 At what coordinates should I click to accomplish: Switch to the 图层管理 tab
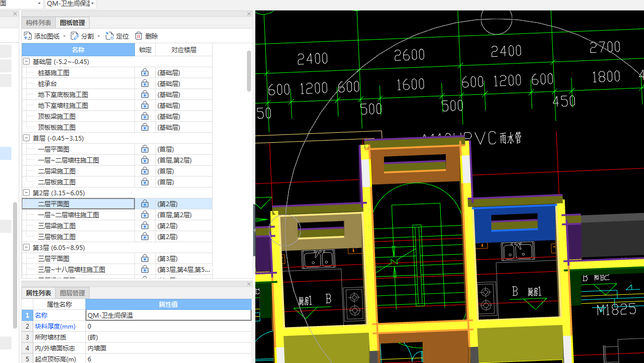[72, 293]
